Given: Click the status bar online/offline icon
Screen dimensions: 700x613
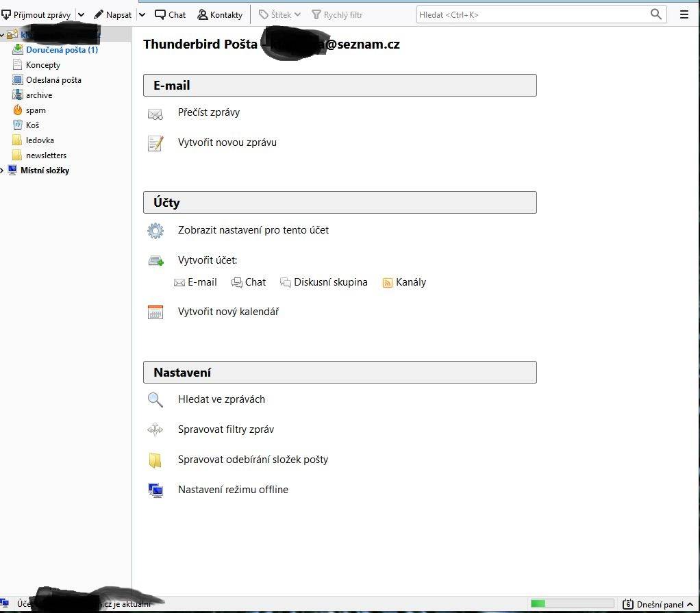Looking at the screenshot, I should [5, 603].
